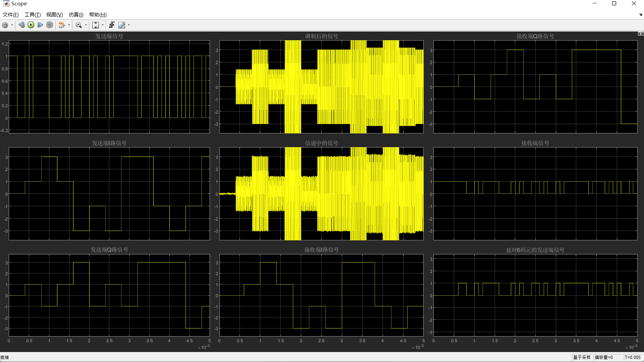
Task: Expand the zoom tool dropdown arrow
Action: 86,25
